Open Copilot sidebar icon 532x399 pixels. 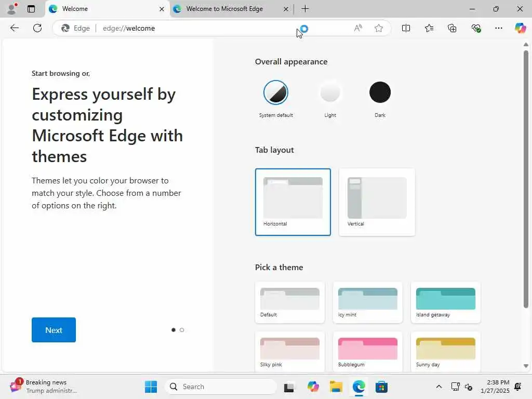pos(520,28)
